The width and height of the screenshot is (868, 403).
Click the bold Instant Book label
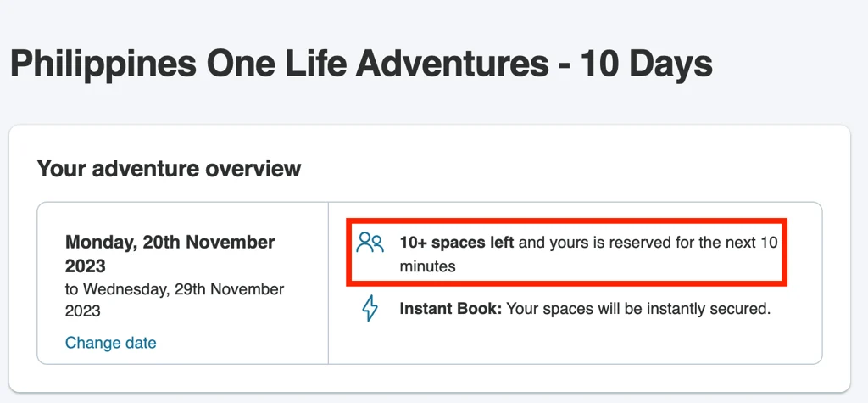(x=451, y=309)
